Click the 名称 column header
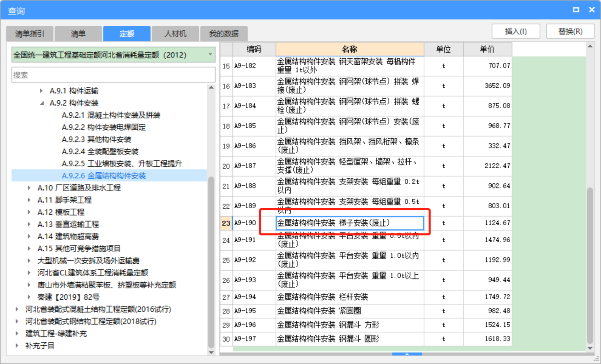 point(350,49)
